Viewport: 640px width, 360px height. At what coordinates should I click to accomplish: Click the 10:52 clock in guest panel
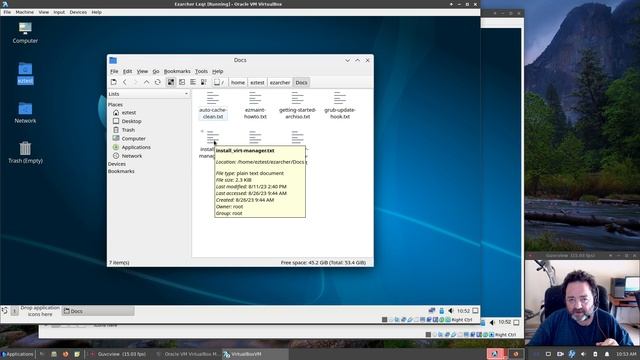click(464, 311)
